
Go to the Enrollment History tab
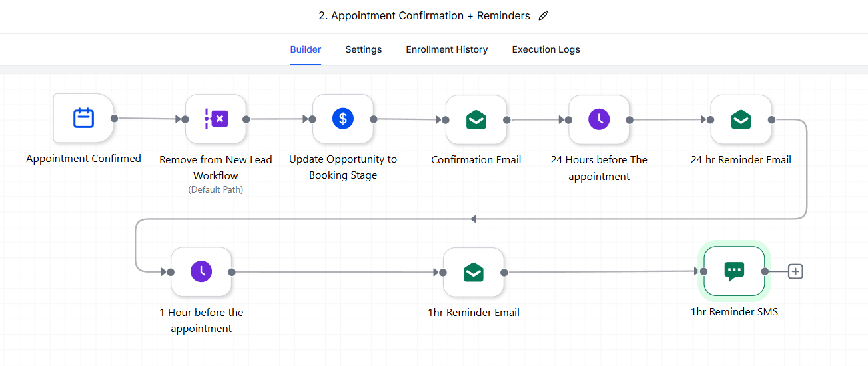tap(447, 49)
